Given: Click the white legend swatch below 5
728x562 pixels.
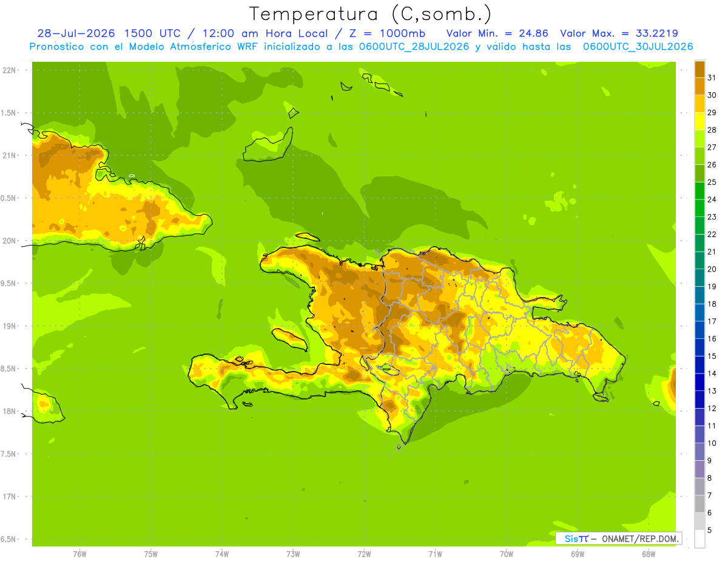Looking at the screenshot, I should 699,539.
